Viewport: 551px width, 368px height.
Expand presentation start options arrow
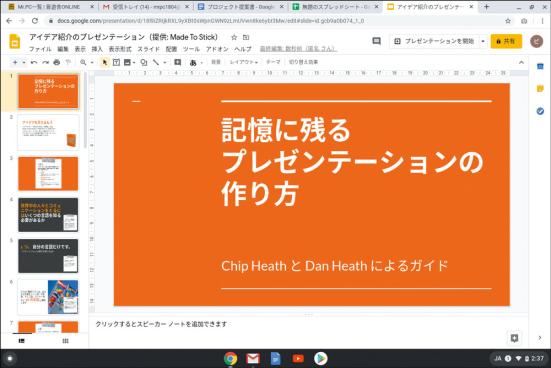coord(483,41)
